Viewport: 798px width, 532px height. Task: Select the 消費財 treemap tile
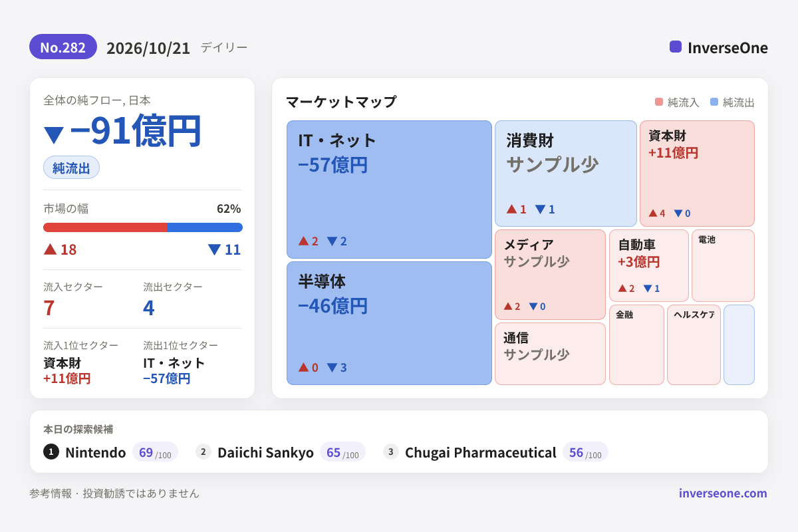coord(566,174)
